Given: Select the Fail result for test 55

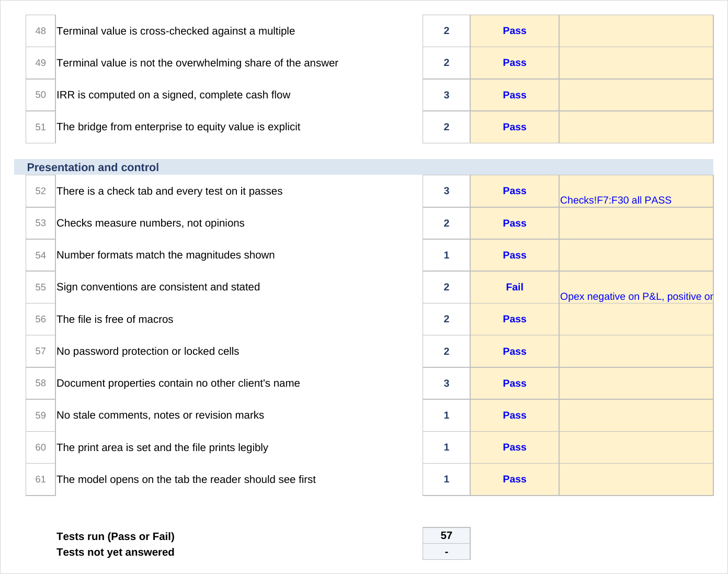Looking at the screenshot, I should point(515,287).
